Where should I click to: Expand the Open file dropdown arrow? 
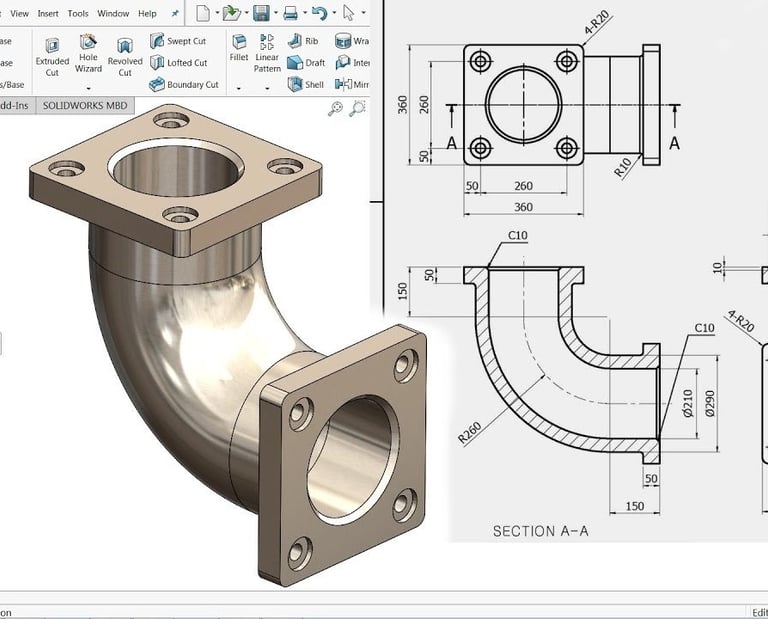coord(246,13)
